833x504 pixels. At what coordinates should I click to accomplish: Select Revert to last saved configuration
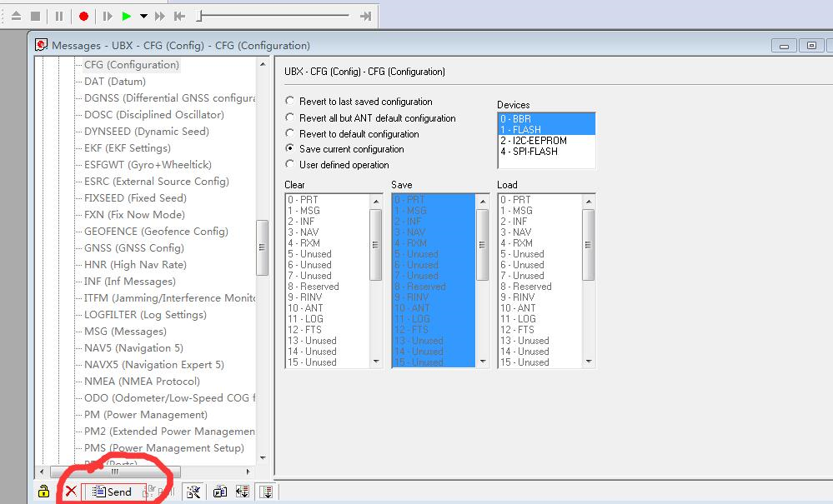(x=290, y=102)
